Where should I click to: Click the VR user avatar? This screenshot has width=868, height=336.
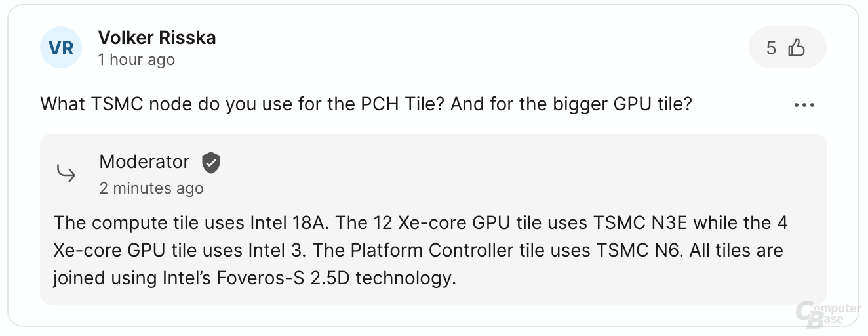click(61, 48)
